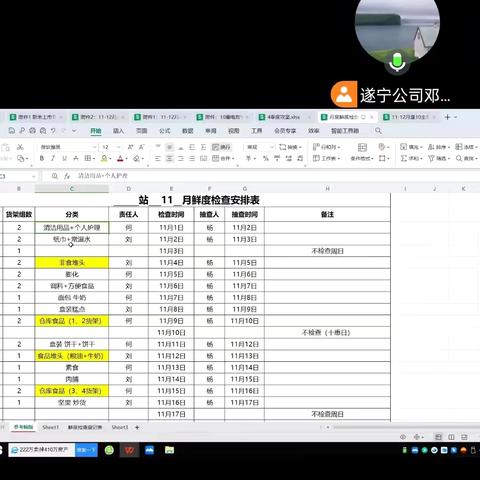Viewport: 480px width, 480px height.
Task: Switch to Sheet3 tab
Action: [x=120, y=427]
